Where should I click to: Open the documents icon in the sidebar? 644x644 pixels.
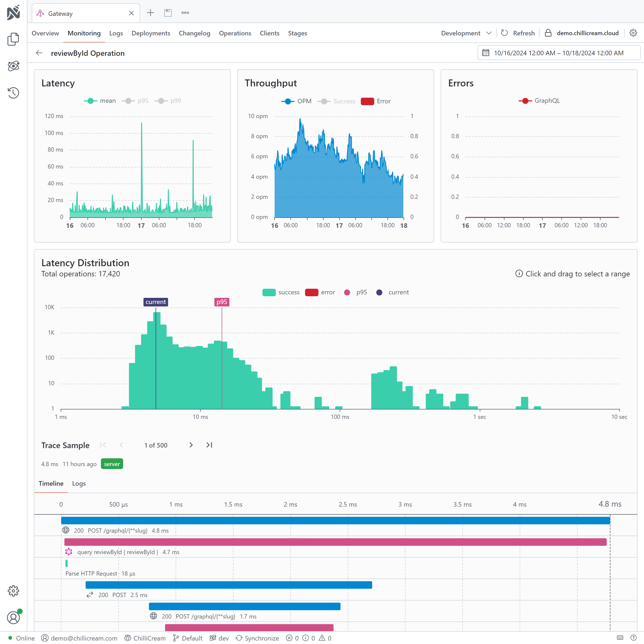tap(13, 39)
